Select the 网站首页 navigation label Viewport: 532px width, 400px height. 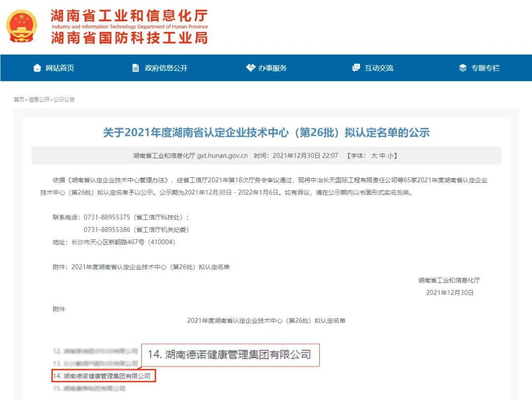60,67
